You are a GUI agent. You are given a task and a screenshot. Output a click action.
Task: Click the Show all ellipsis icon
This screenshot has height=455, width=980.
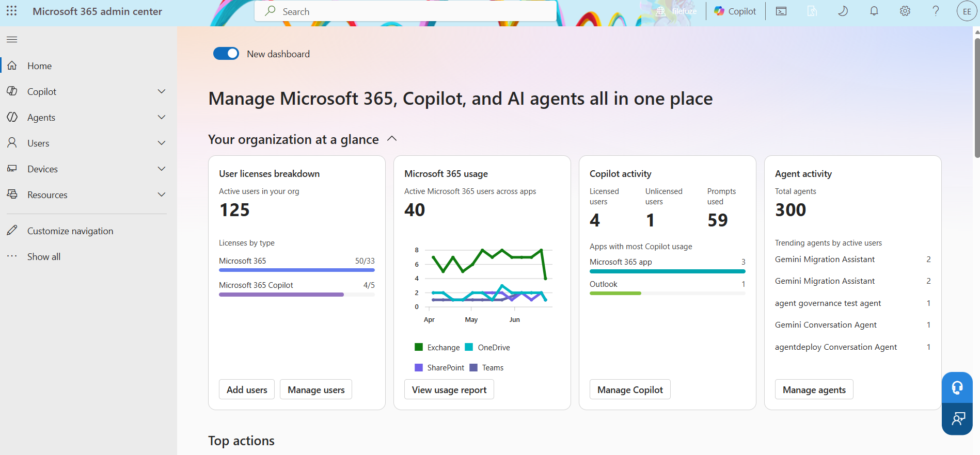[x=12, y=256]
